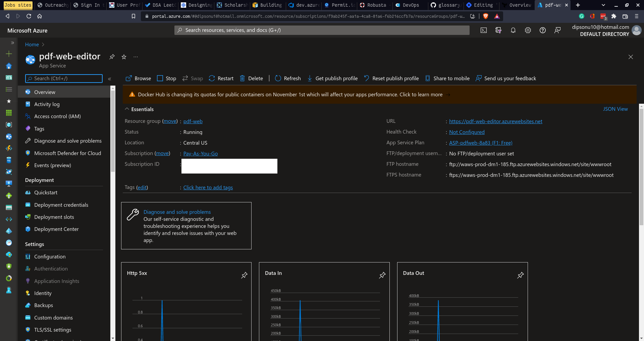Open the browser tab list dropdown
644x341 pixels.
click(x=603, y=5)
